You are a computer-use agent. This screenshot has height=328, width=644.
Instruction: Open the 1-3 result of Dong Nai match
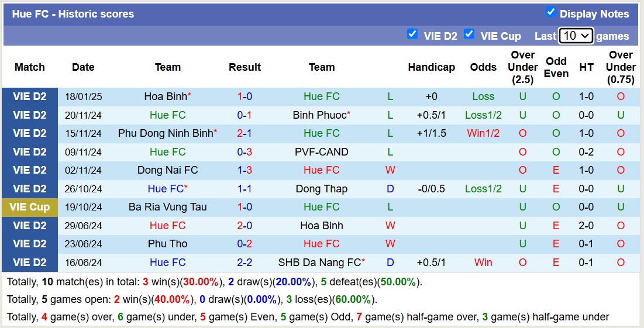point(244,170)
